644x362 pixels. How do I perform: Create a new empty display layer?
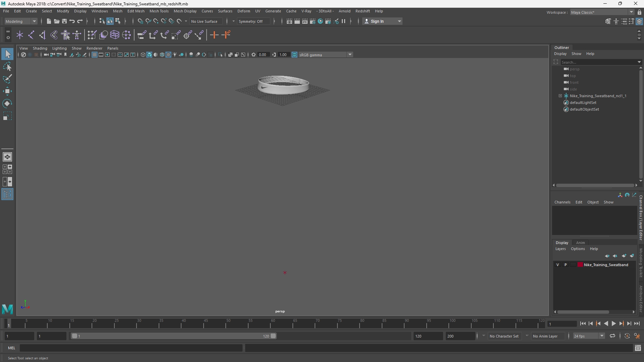point(624,256)
